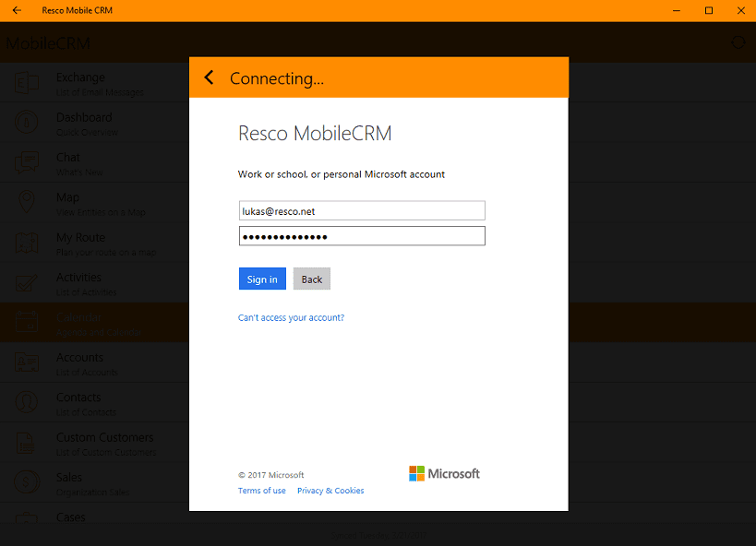Viewport: 756px width, 546px height.
Task: Click the Work or school account label
Action: (342, 174)
